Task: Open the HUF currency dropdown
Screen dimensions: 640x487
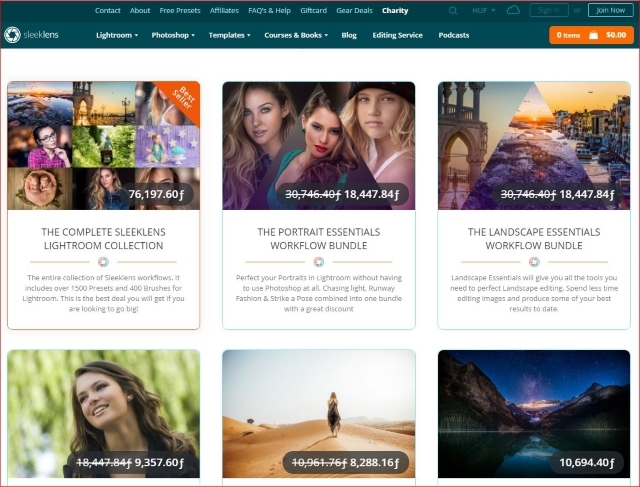Action: [x=484, y=11]
